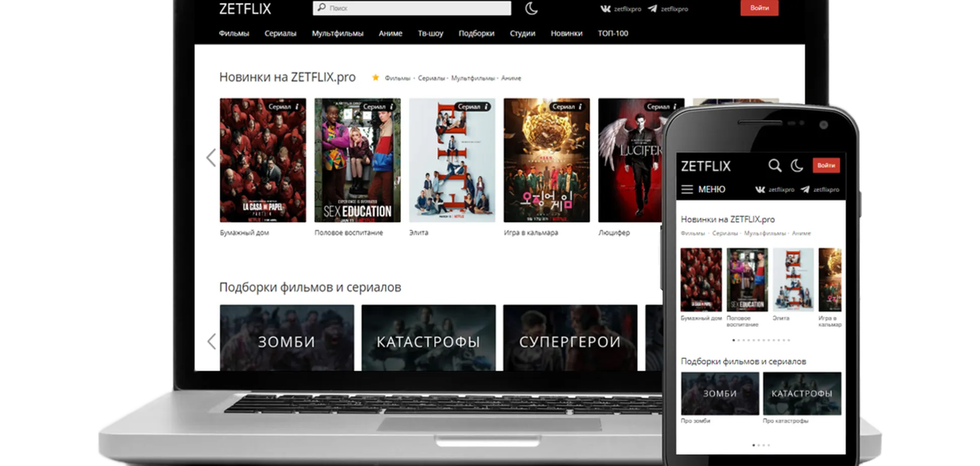
Task: Click Про катастрофы caption on phone
Action: [x=786, y=421]
